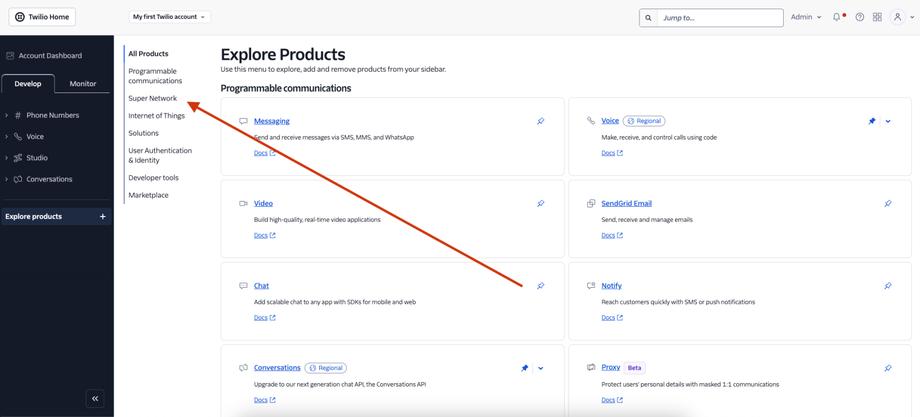Open the My first Twilio account dropdown
Viewport: 920px width, 417px height.
tap(169, 17)
